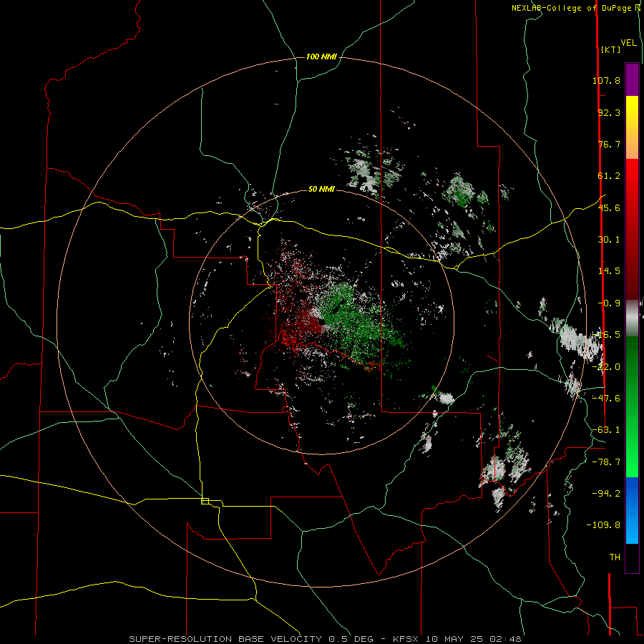The width and height of the screenshot is (644, 644).
Task: Click the TH legend label
Action: tap(615, 557)
